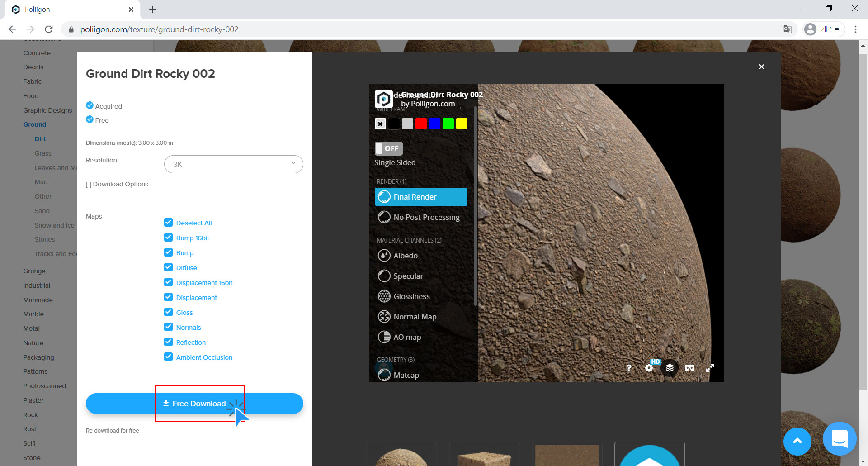Open the guest profile button
Image resolution: width=868 pixels, height=466 pixels.
pos(824,29)
